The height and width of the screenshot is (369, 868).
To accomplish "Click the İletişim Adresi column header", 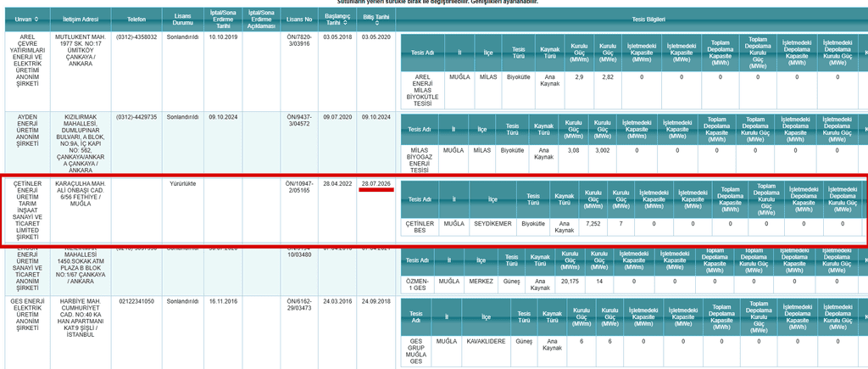I will (81, 20).
